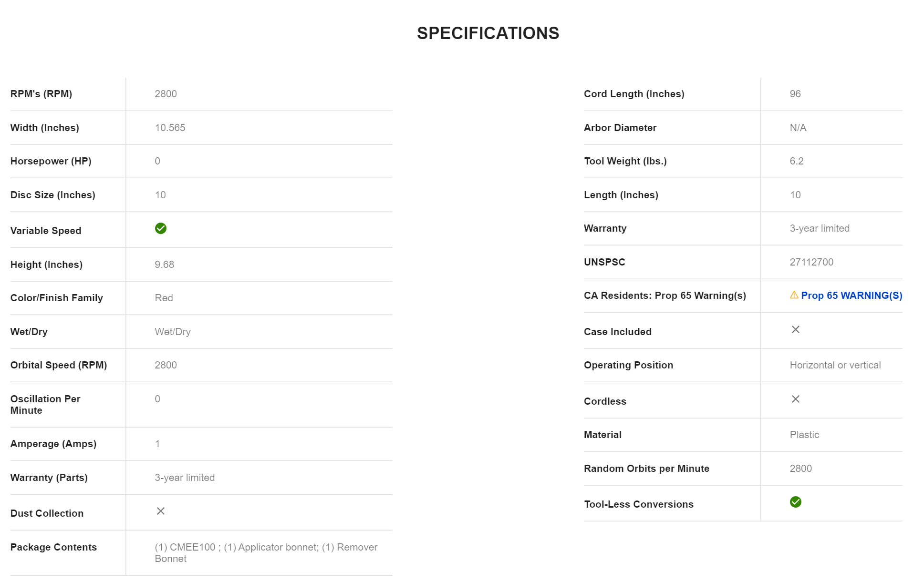
Task: Select the RPM's value 2800
Action: (166, 94)
